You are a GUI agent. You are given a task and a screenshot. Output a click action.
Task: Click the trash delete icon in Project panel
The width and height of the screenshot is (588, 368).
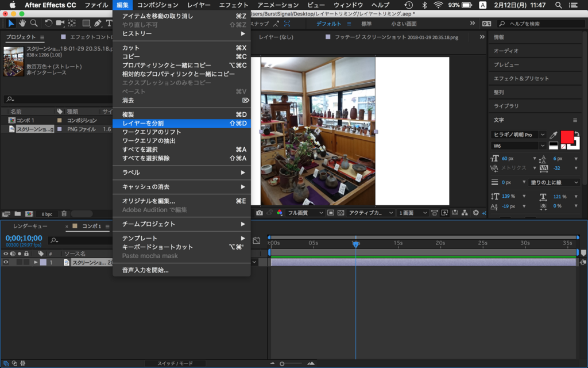click(x=64, y=214)
